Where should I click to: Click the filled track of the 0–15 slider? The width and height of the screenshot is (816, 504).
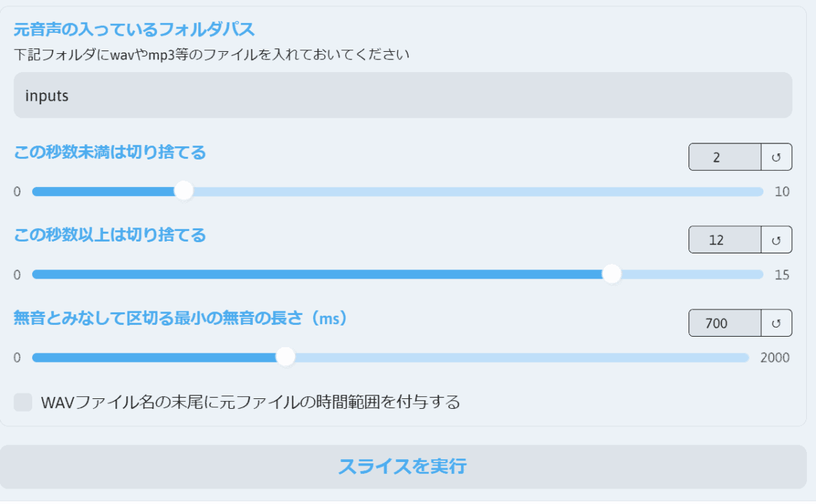[317, 274]
